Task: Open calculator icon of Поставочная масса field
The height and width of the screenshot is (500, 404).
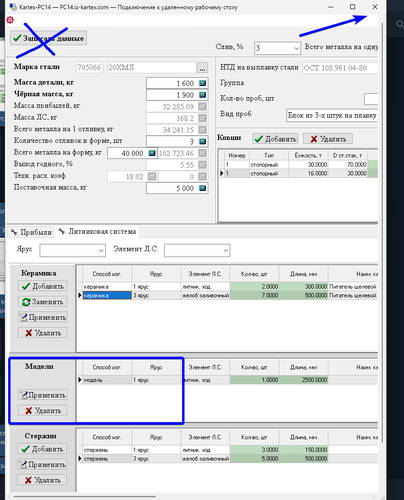Action: click(202, 188)
